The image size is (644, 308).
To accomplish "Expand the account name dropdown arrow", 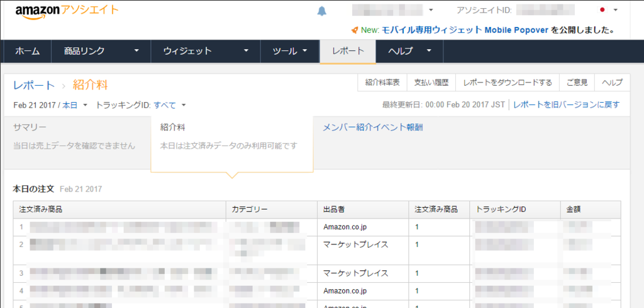I will coord(431,10).
